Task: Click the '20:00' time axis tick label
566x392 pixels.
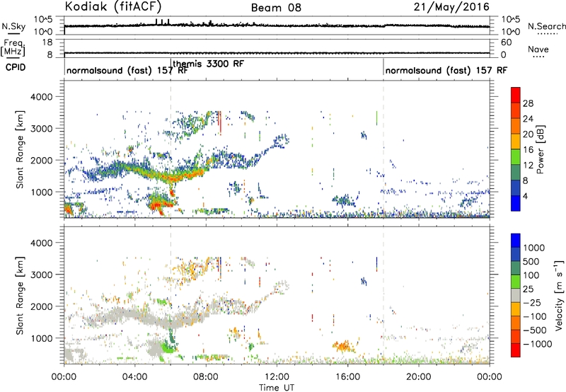Action: click(x=418, y=377)
